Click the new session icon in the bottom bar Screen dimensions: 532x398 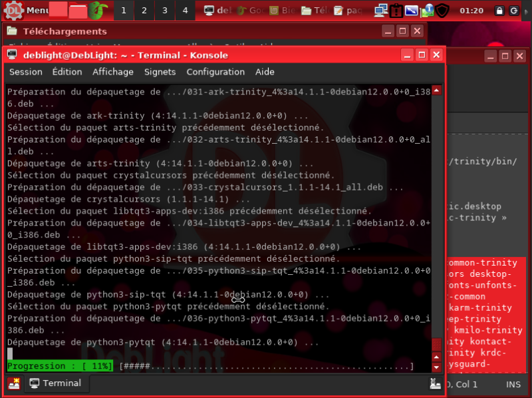13,383
